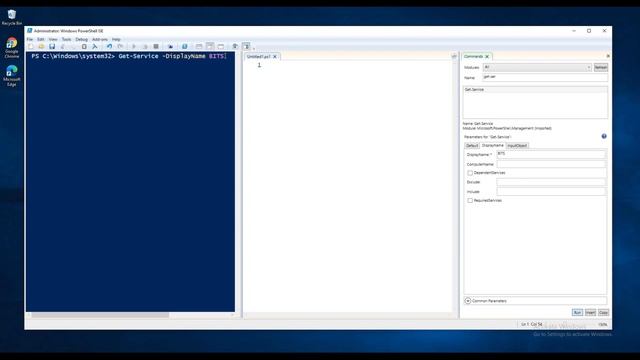Redo the action with the toolbar redo icon
This screenshot has width=640, height=360.
(x=120, y=47)
